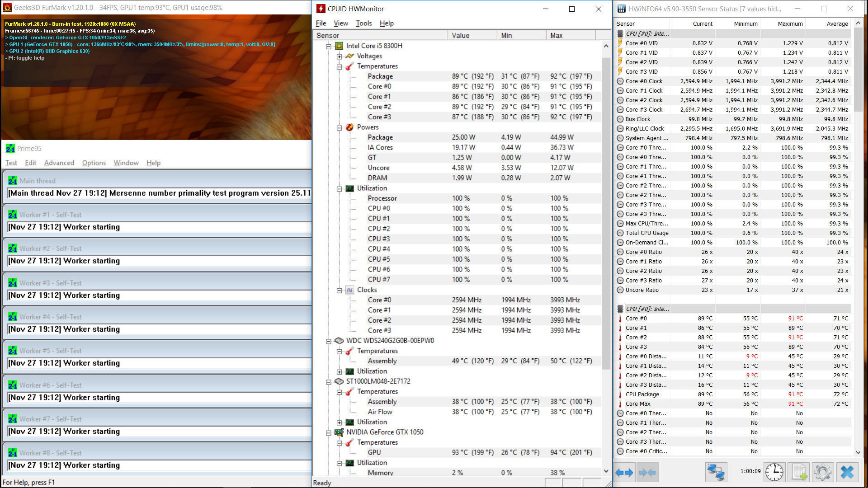Click the Prime95 Main thread window icon

pos(13,181)
